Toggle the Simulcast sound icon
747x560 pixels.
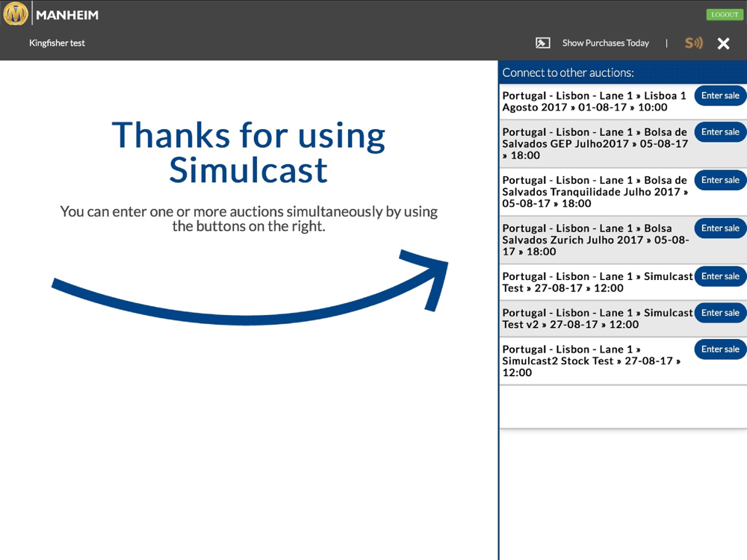click(x=694, y=43)
